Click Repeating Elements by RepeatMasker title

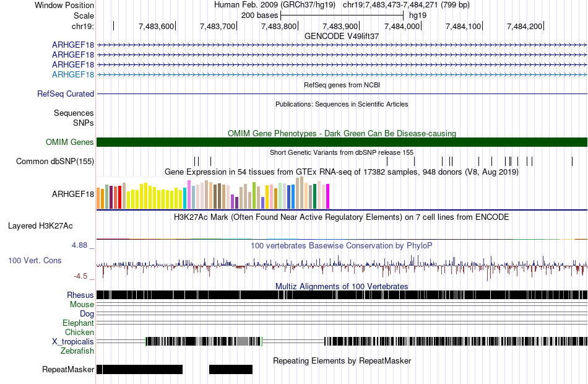click(x=342, y=361)
